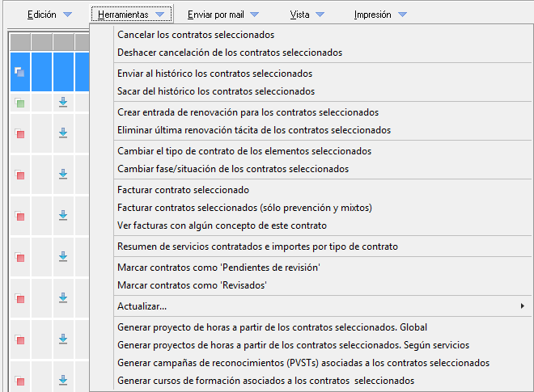The height and width of the screenshot is (392, 534).
Task: Mark contracts as 'Revisados'
Action: click(192, 285)
